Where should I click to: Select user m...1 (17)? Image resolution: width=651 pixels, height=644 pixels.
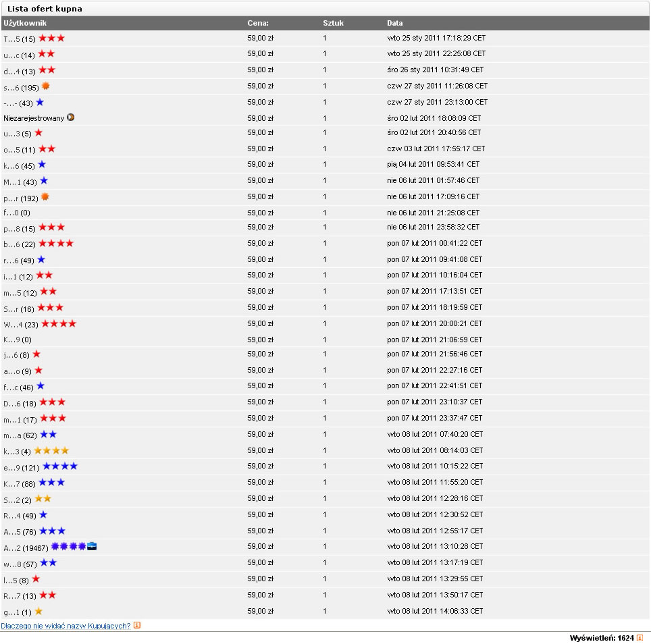click(x=20, y=420)
